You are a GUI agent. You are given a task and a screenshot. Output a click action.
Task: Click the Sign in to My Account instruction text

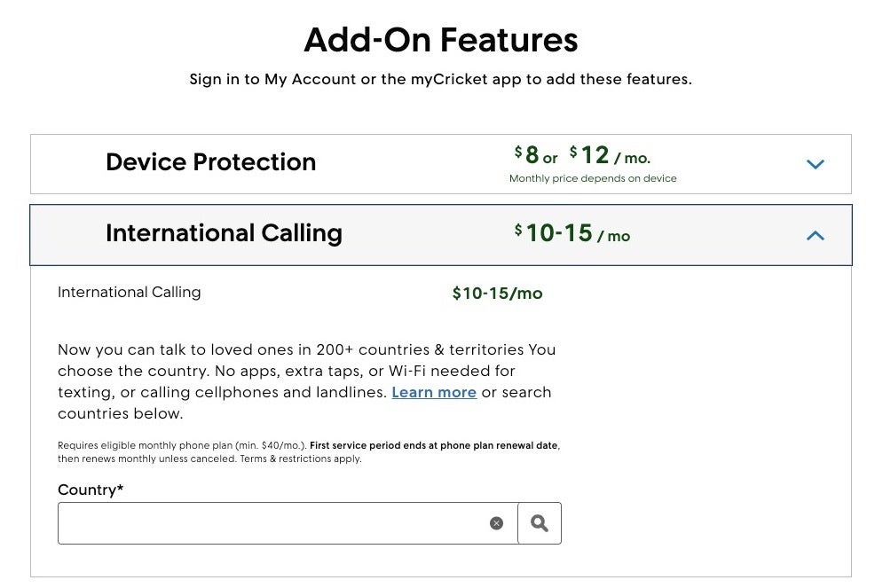(441, 79)
